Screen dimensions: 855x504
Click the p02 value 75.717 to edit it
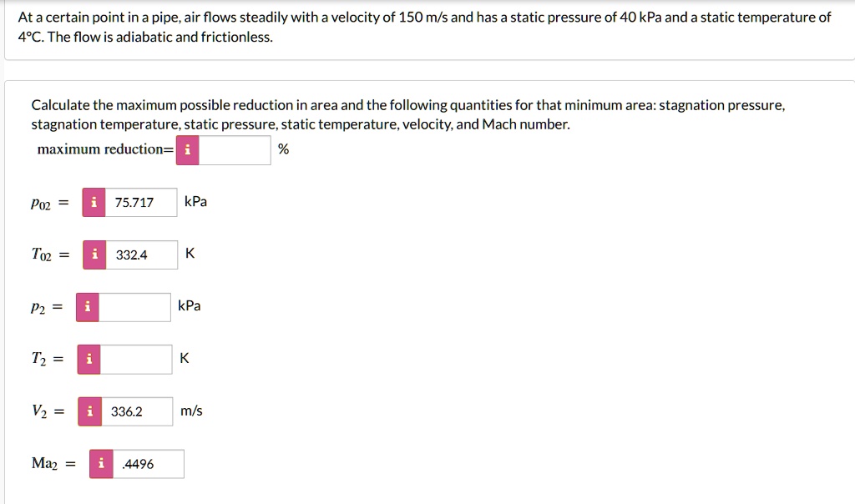point(140,202)
